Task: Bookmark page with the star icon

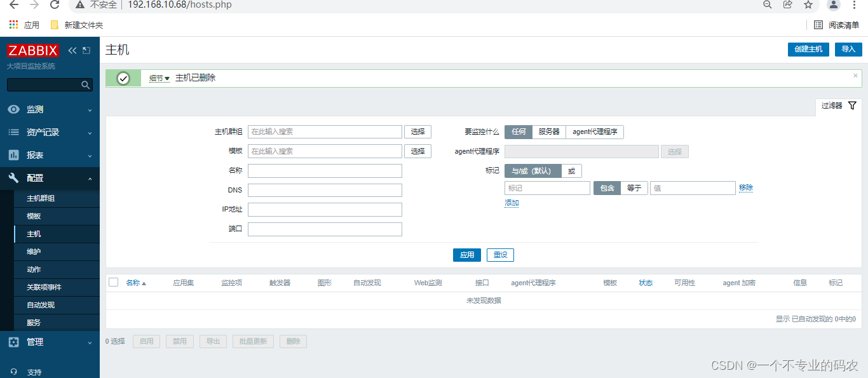Action: (808, 4)
